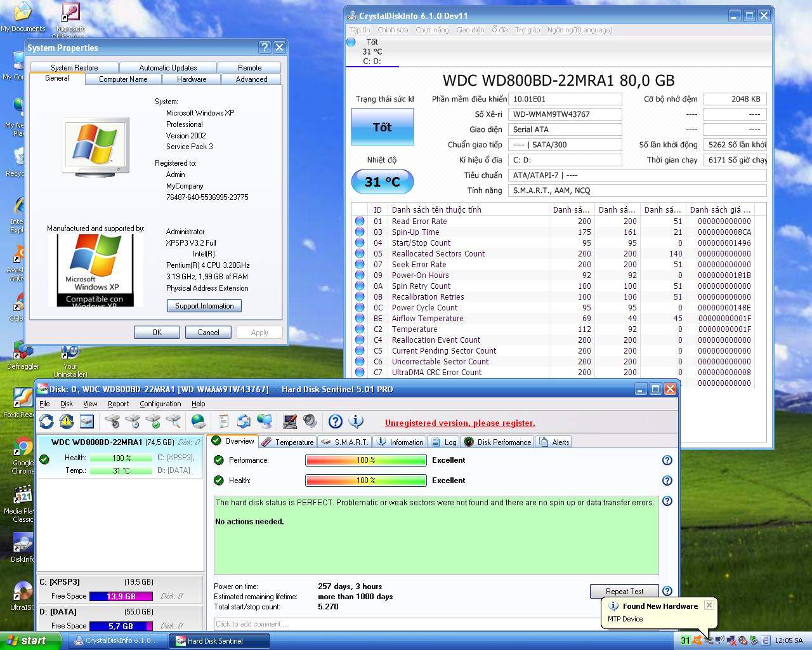The width and height of the screenshot is (812, 650).
Task: Click the globe-and-disk icon in Sentinel toolbar
Action: 199,421
